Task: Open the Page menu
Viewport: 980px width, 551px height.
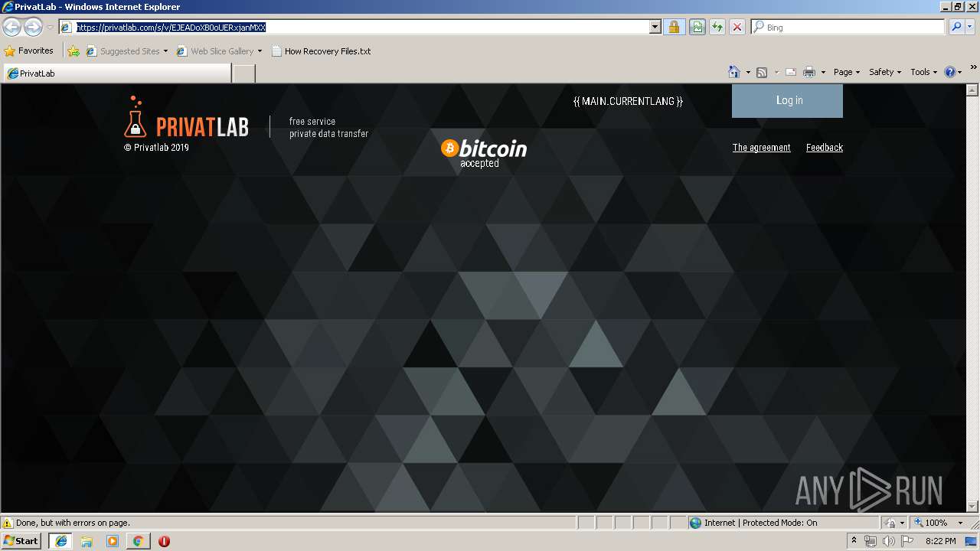Action: pos(847,72)
